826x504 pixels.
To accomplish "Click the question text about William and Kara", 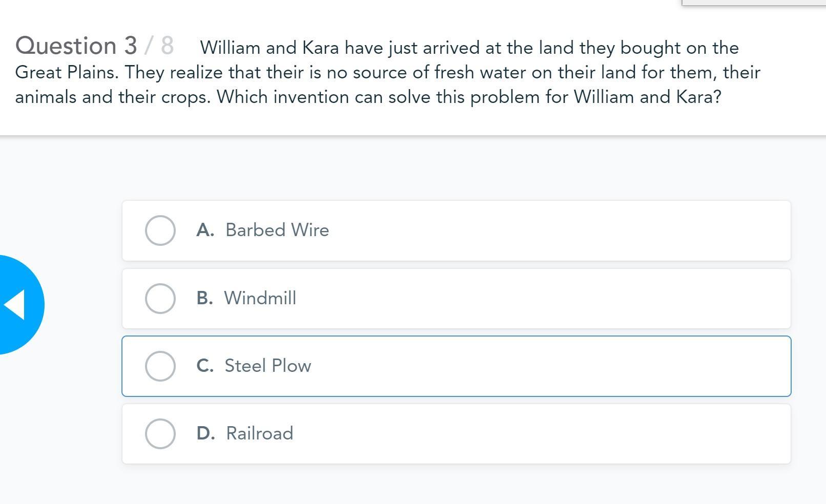I will click(387, 73).
